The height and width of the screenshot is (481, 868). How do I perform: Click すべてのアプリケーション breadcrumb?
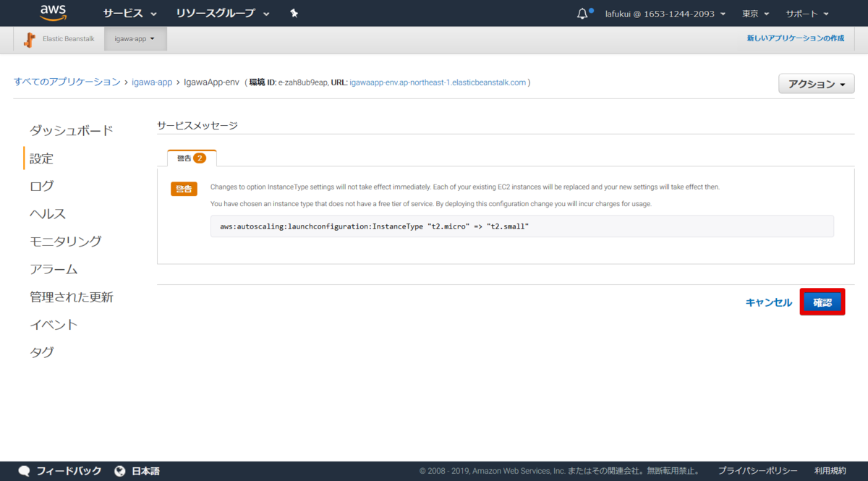[67, 82]
